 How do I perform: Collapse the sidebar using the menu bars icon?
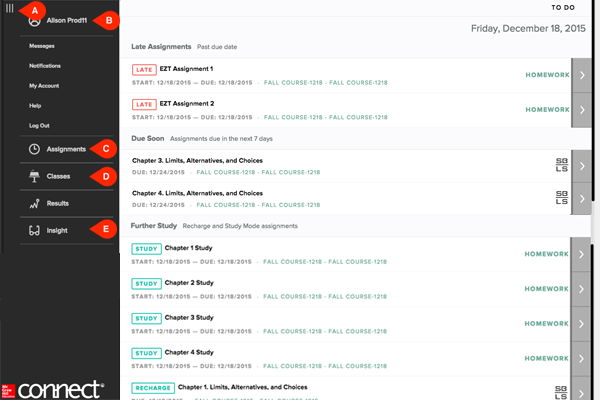pos(9,8)
